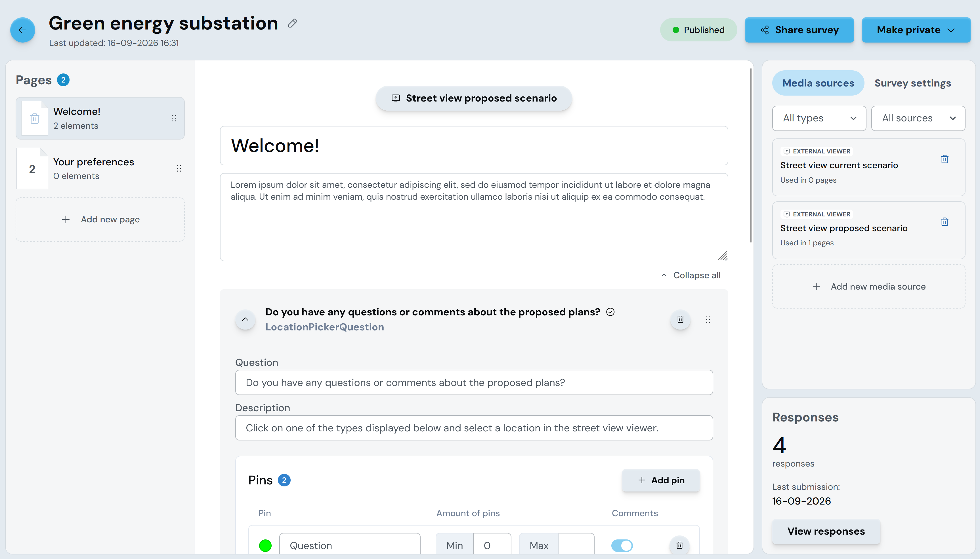The width and height of the screenshot is (980, 559).
Task: Click the Share survey button
Action: coord(799,30)
